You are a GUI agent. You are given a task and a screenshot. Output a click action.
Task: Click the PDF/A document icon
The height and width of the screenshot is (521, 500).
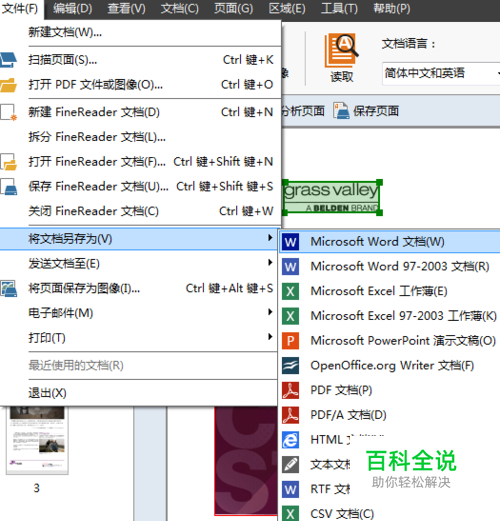click(290, 415)
